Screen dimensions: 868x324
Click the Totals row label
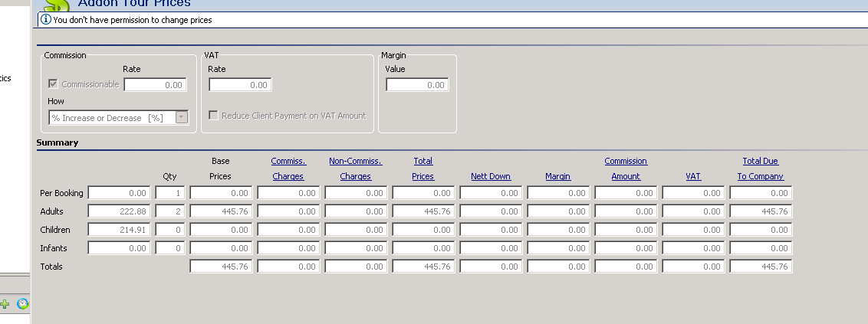51,267
